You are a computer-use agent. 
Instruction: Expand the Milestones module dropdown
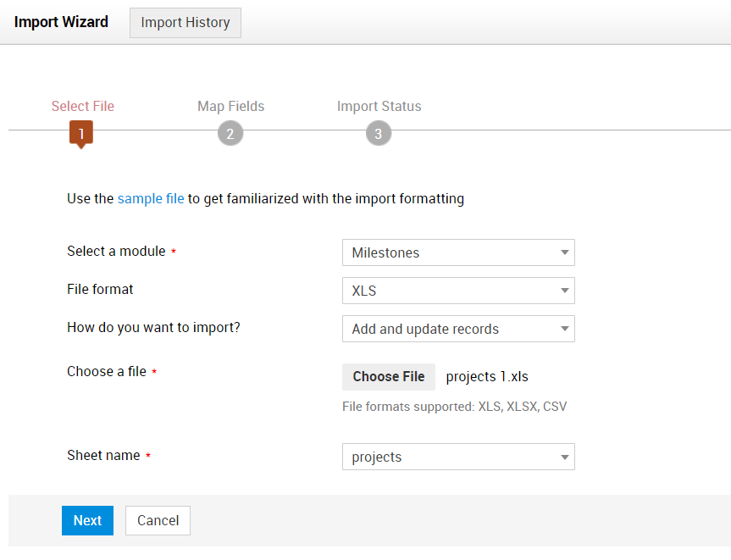[x=457, y=252]
